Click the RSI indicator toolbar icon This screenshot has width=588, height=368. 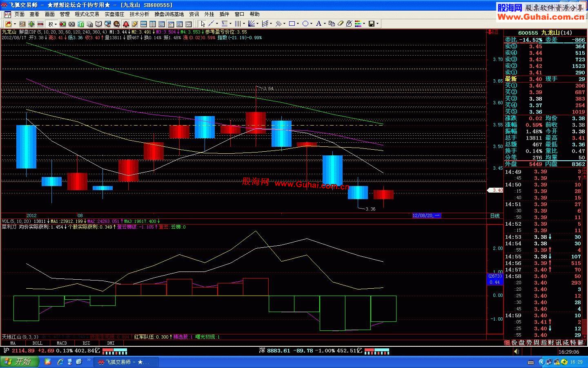coord(22,24)
